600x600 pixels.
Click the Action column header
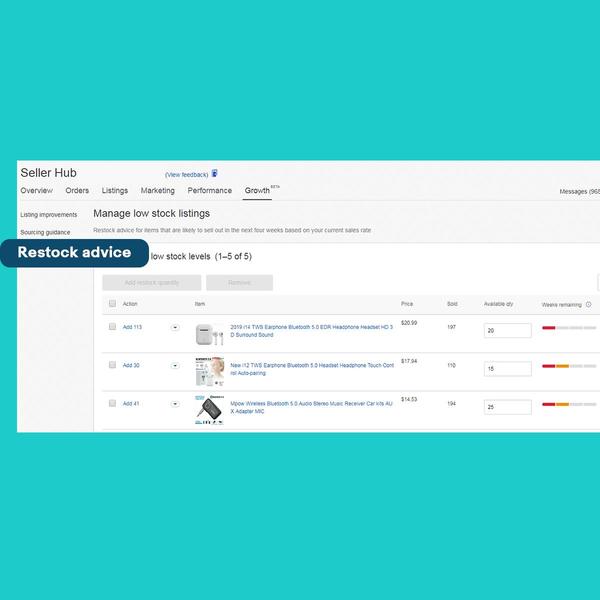tap(130, 304)
